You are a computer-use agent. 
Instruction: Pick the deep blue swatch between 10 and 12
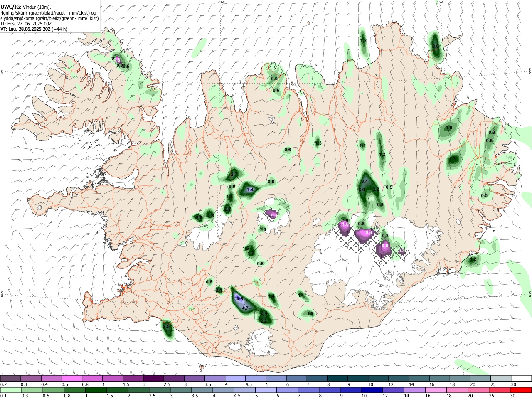click(371, 390)
